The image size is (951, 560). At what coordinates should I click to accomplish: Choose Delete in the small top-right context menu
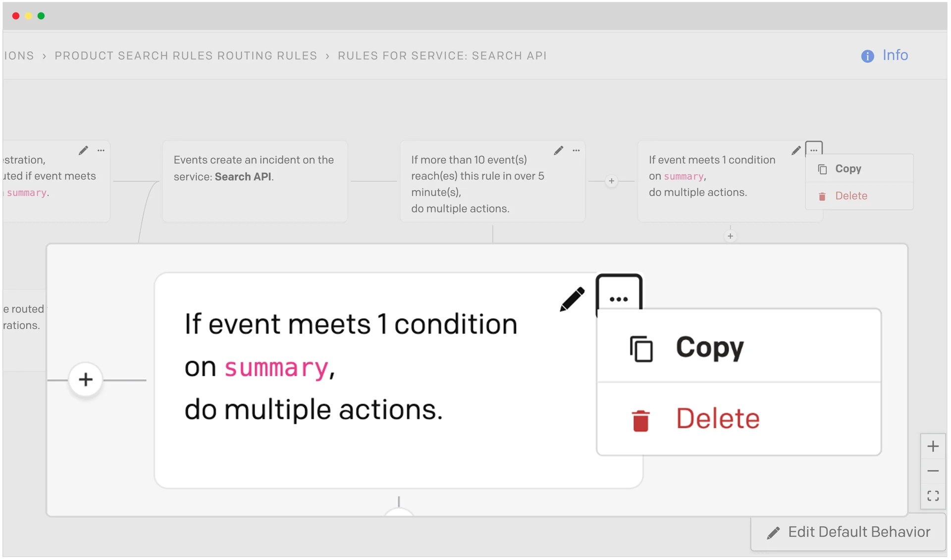click(851, 196)
